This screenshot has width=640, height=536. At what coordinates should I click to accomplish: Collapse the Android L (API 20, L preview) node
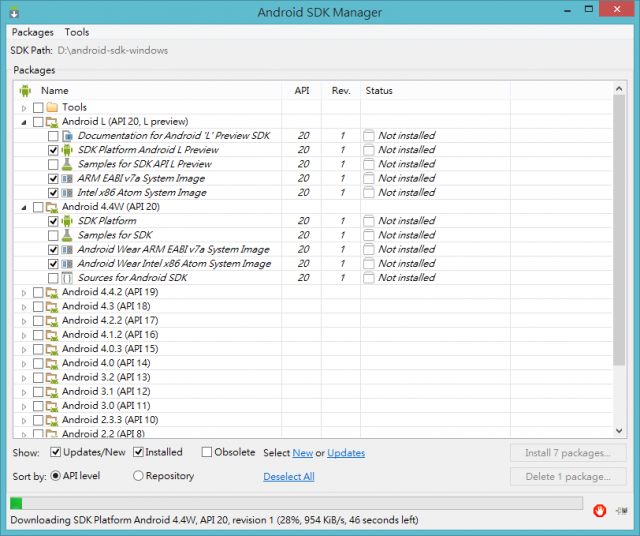[x=24, y=122]
